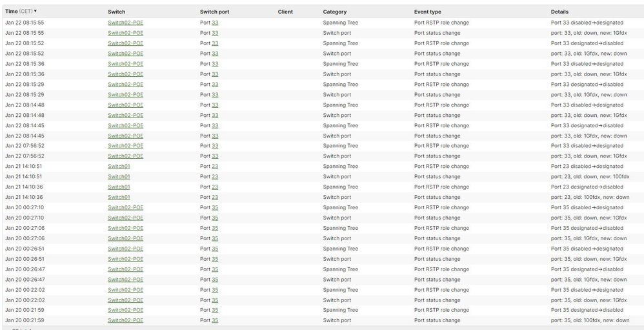Open Switch02-POE link in 00:22:02 Spanning Tree row

[x=125, y=290]
